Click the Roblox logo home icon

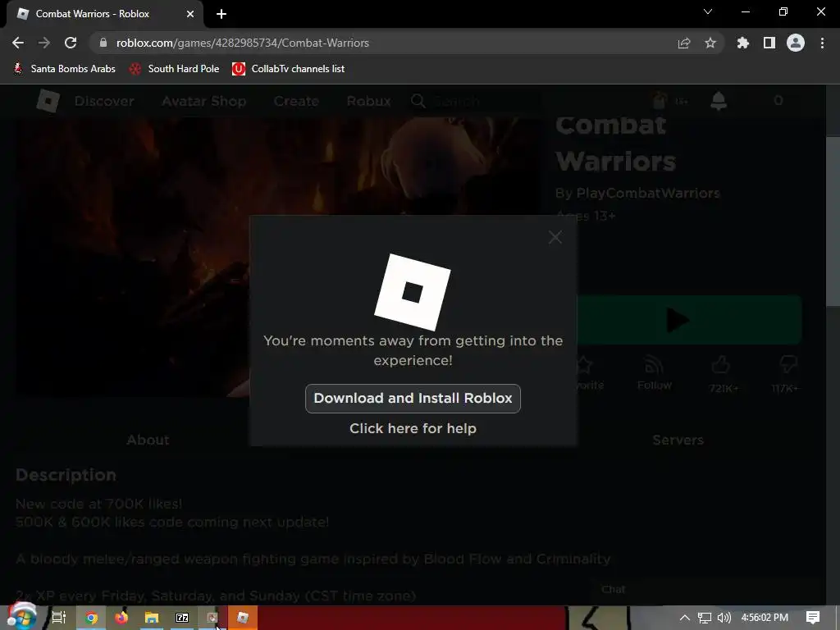click(x=48, y=101)
